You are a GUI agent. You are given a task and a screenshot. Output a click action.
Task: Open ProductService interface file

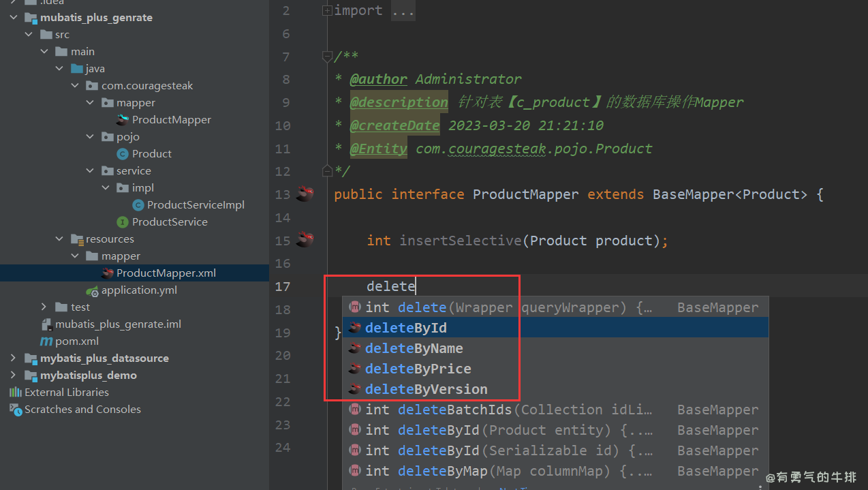(x=170, y=222)
